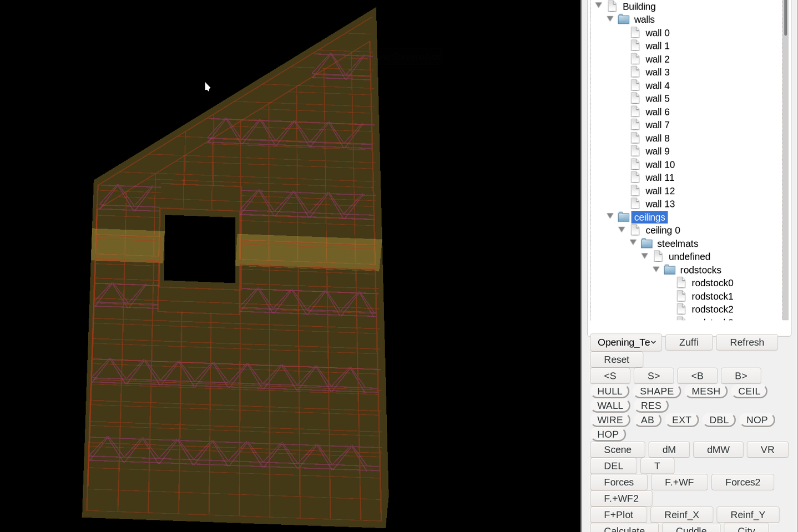The height and width of the screenshot is (532, 798).
Task: Toggle the SHAPE display option
Action: 657,391
